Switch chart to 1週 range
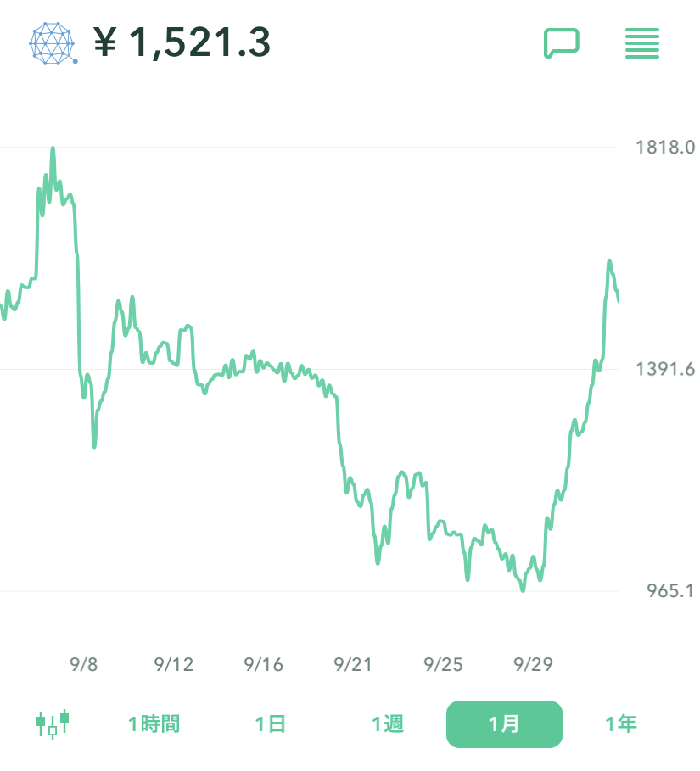700x771 pixels. 387,724
